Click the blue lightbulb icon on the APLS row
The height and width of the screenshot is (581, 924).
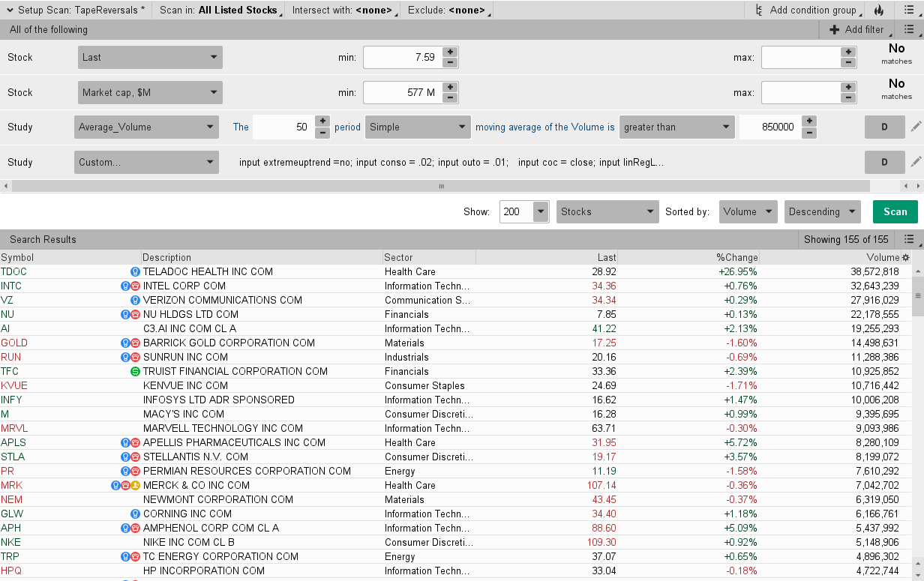pos(126,442)
